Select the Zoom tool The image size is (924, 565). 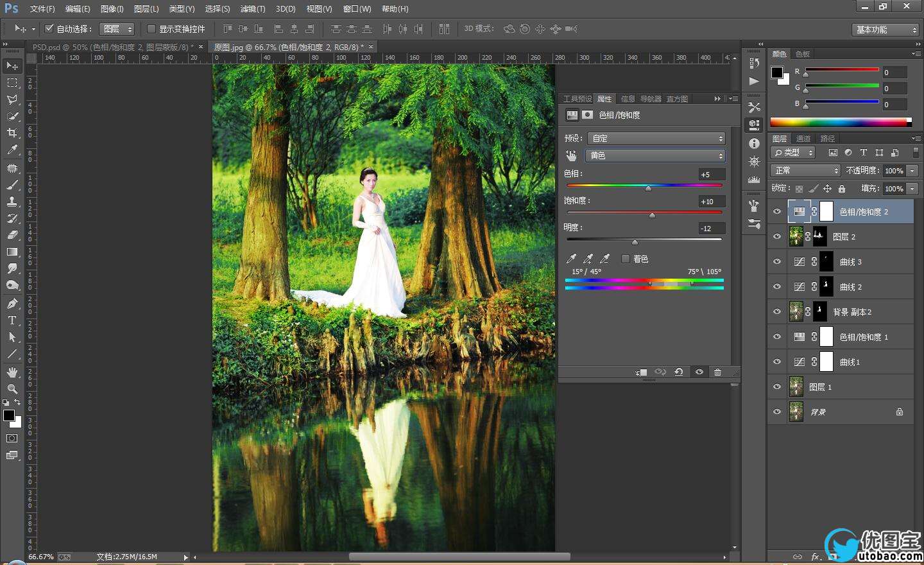(x=12, y=389)
